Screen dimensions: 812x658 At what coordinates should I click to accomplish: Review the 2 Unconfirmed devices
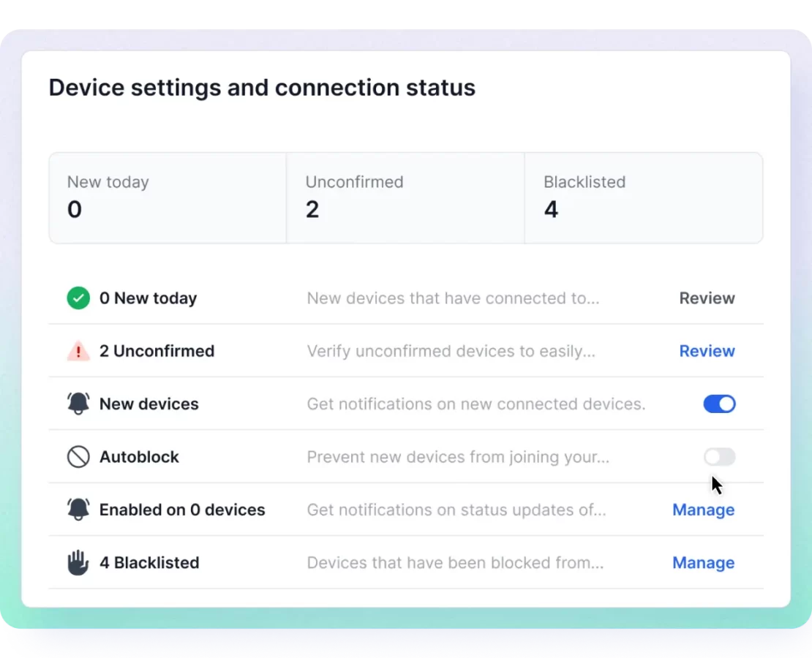[x=707, y=351]
